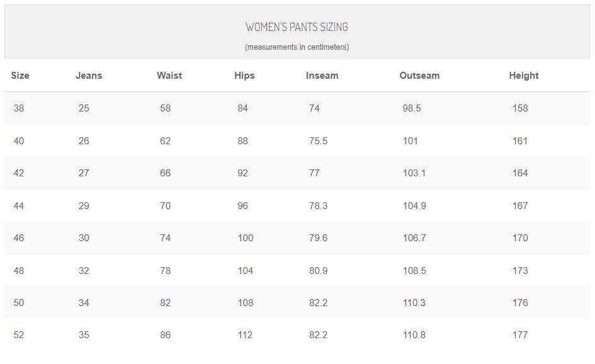Click the Women's Pants Sizing title
595x364 pixels.
[297, 27]
